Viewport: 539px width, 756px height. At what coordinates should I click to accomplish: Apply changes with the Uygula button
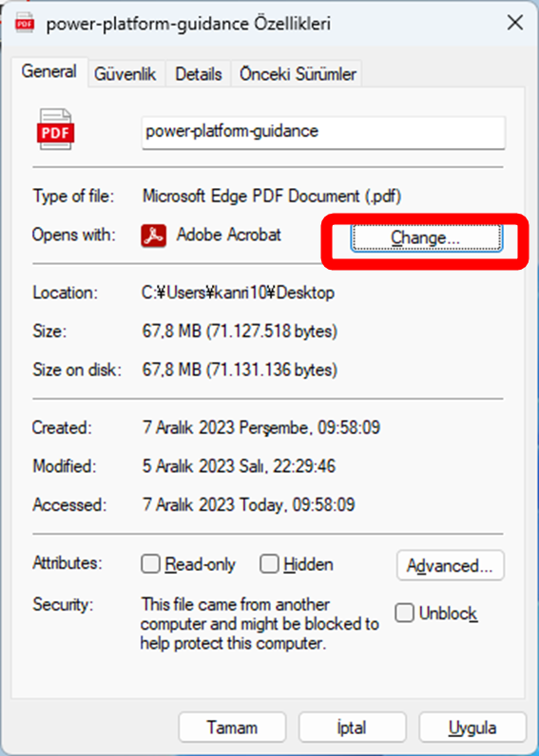coord(472,728)
